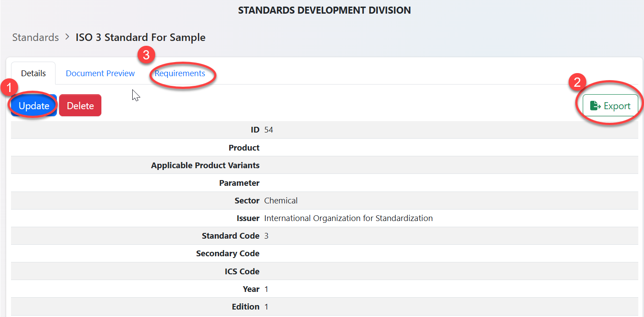The image size is (644, 317).
Task: Select the Details tab
Action: pos(34,74)
